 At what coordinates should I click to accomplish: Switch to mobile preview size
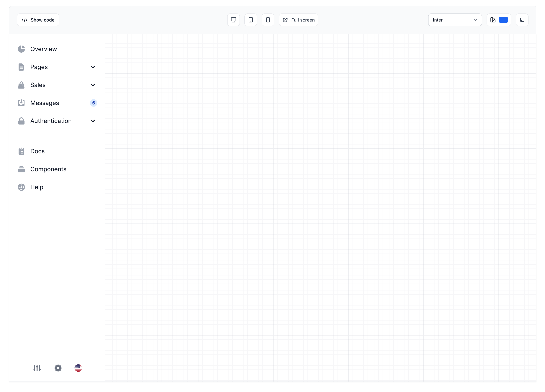click(x=268, y=20)
